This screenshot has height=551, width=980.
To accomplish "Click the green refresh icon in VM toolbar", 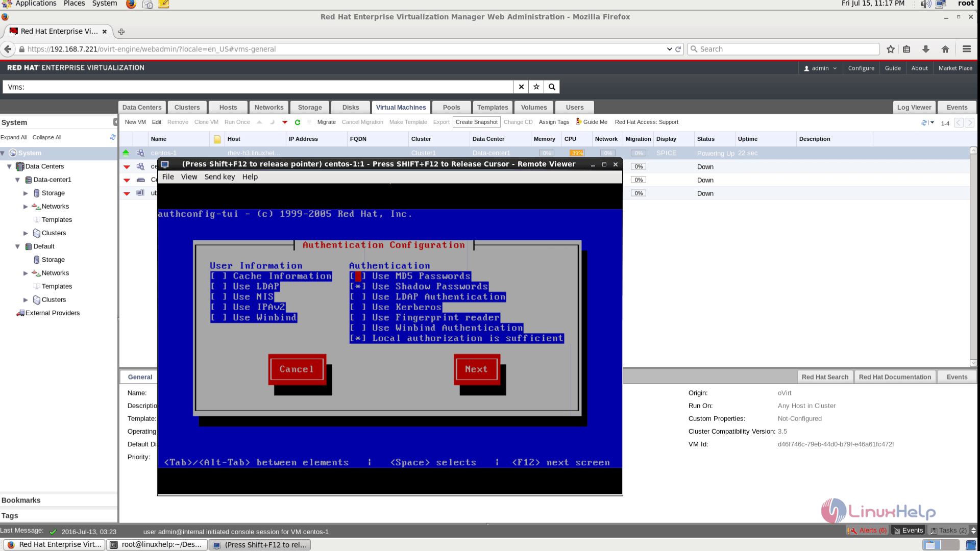I will pyautogui.click(x=297, y=122).
